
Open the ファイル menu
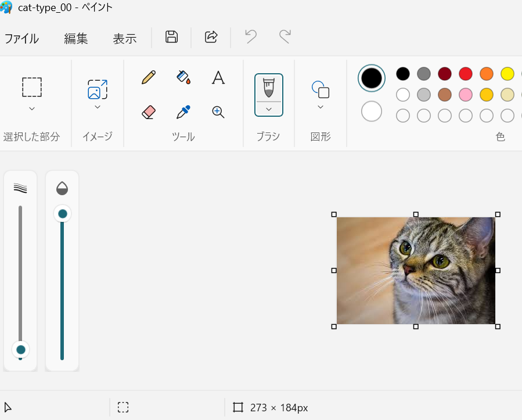21,39
